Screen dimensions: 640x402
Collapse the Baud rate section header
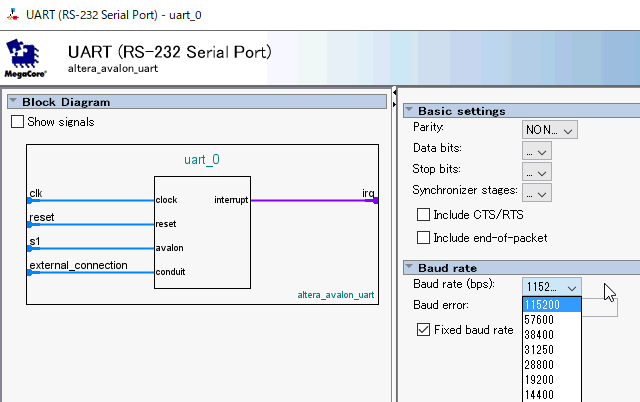(x=409, y=267)
